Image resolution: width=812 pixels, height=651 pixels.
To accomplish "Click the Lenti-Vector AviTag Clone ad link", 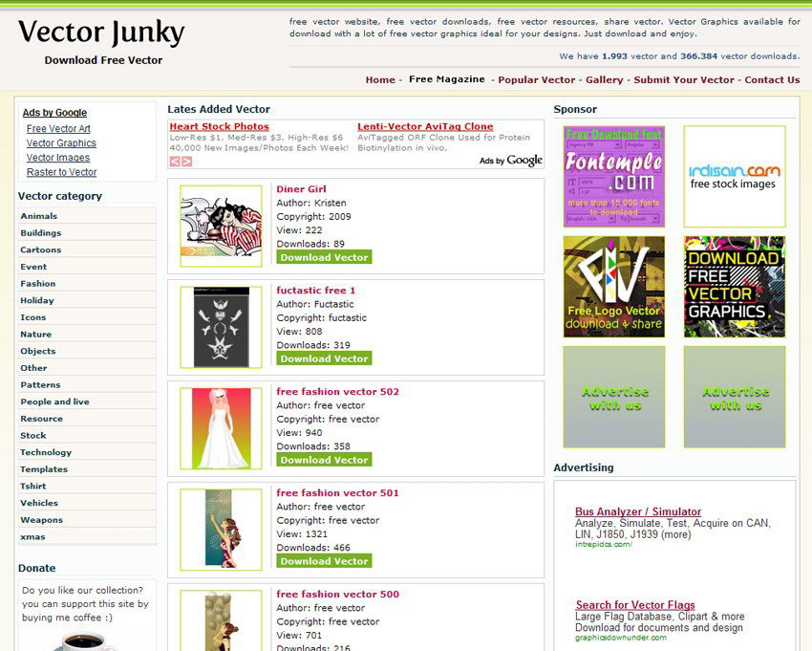I will click(425, 126).
